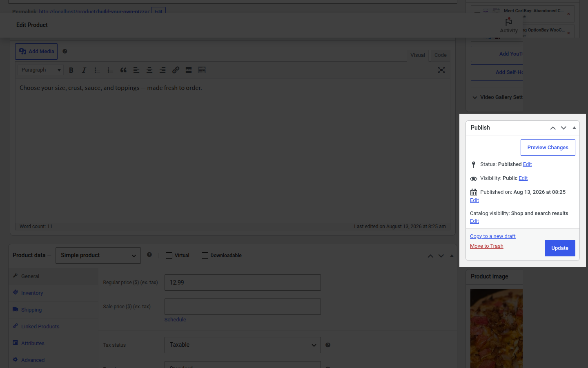Edit the Catalog visibility setting
Image resolution: width=588 pixels, height=368 pixels.
point(474,221)
